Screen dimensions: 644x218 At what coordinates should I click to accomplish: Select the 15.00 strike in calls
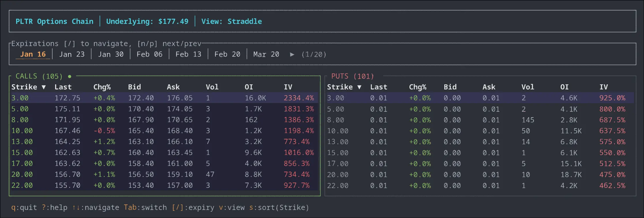tap(22, 153)
